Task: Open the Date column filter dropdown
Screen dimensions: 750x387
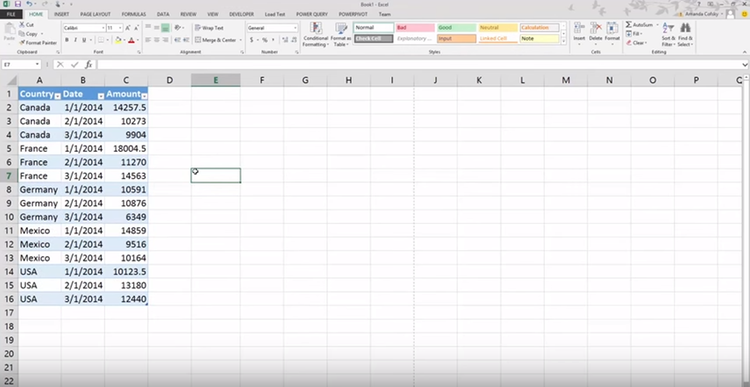Action: [x=101, y=96]
